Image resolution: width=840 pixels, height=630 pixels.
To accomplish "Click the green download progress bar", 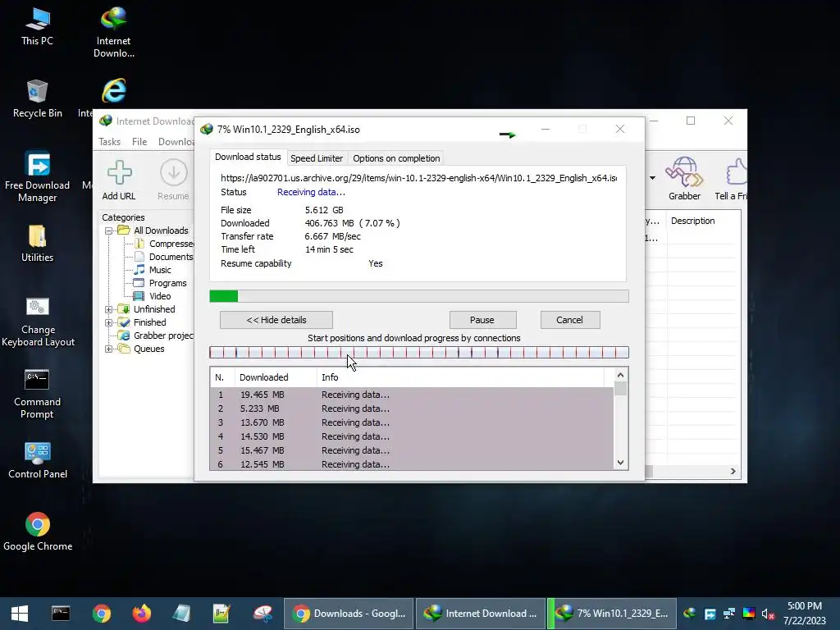I will [x=419, y=296].
